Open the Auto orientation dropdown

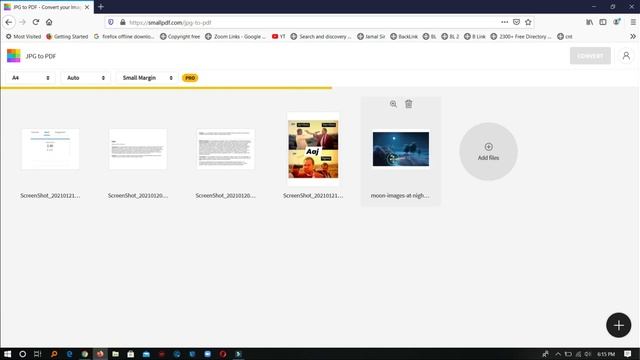click(x=86, y=78)
